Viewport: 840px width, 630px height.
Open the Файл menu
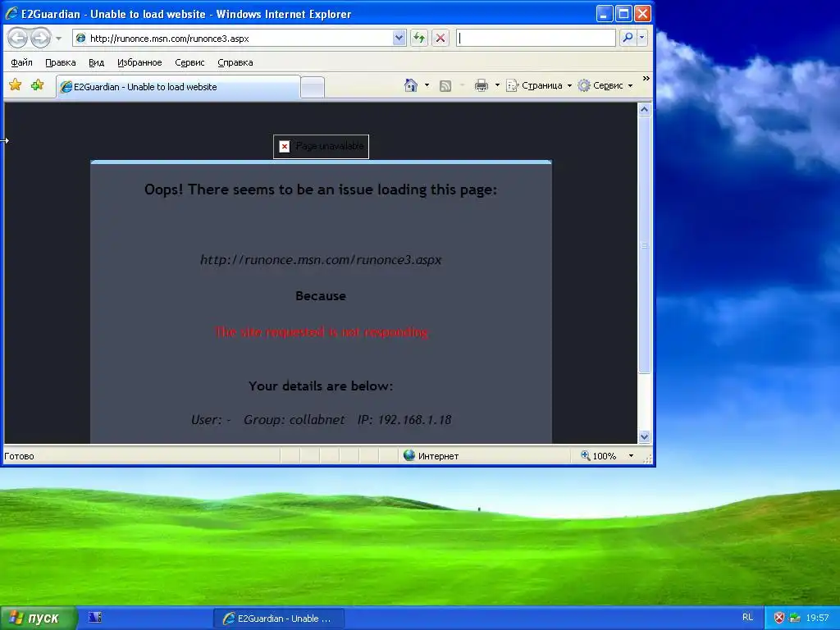coord(21,62)
